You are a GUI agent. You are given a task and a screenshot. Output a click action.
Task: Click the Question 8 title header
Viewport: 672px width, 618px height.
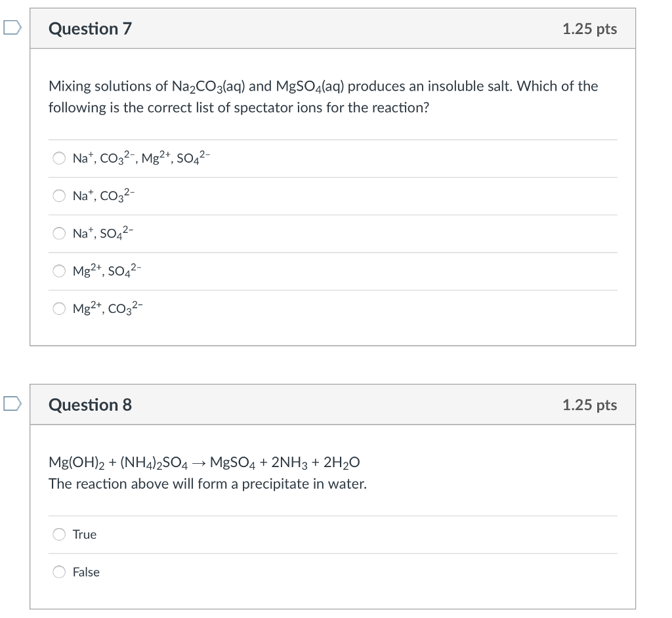pos(90,405)
